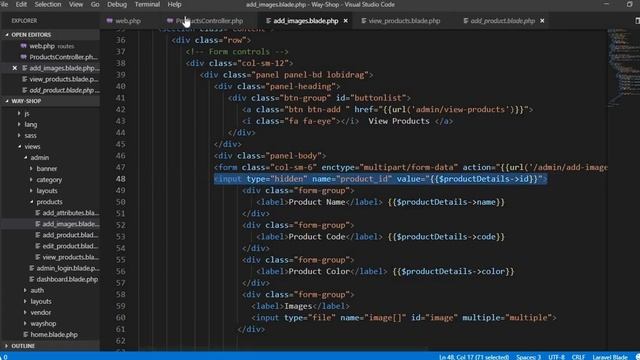
Task: Click 'Product Color' label text
Action: tap(319, 271)
